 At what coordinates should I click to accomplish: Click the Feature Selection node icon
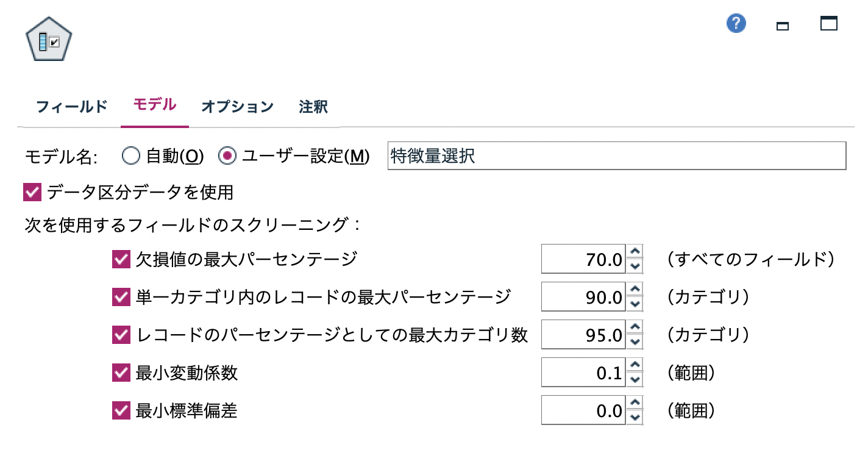tap(49, 38)
